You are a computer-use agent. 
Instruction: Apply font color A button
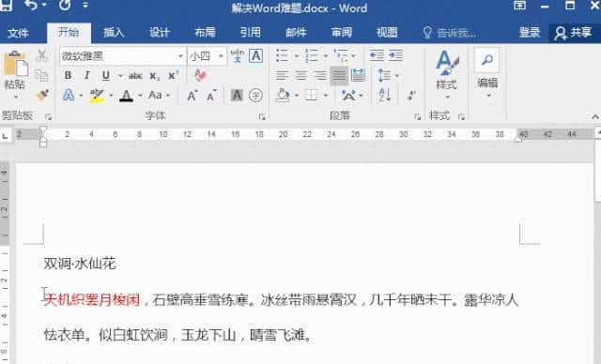tap(126, 96)
